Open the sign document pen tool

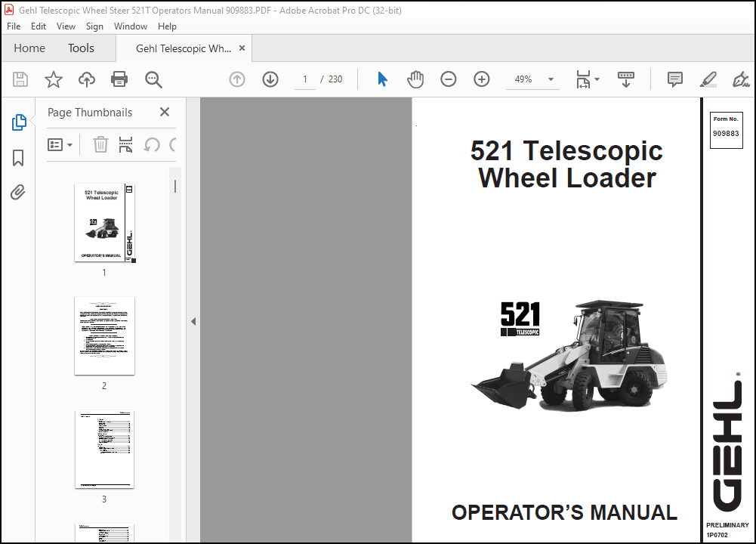tap(741, 79)
